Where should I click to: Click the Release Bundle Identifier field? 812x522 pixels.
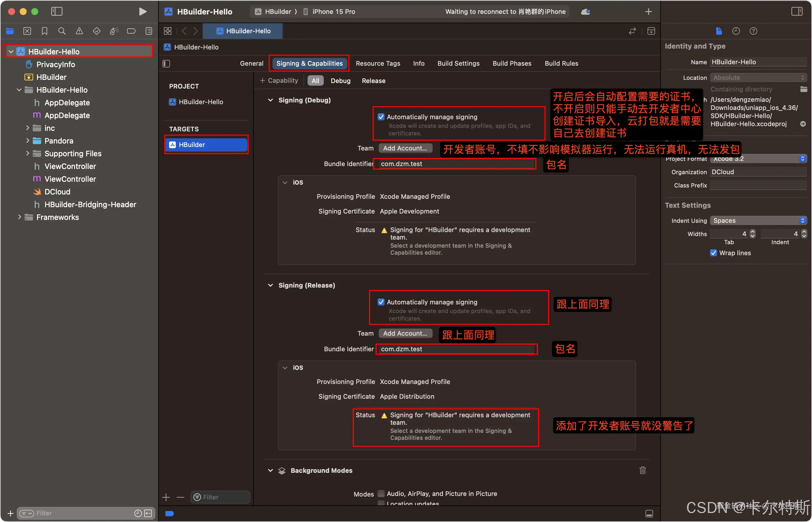456,349
